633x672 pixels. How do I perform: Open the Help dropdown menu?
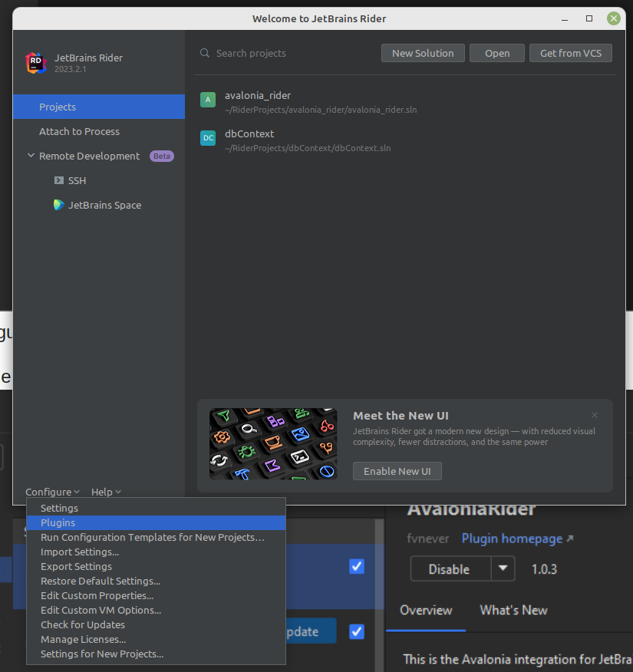point(106,492)
